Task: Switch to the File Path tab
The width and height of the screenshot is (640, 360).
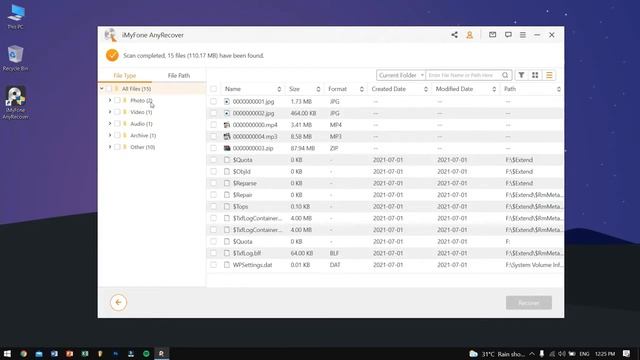Action: [x=179, y=76]
